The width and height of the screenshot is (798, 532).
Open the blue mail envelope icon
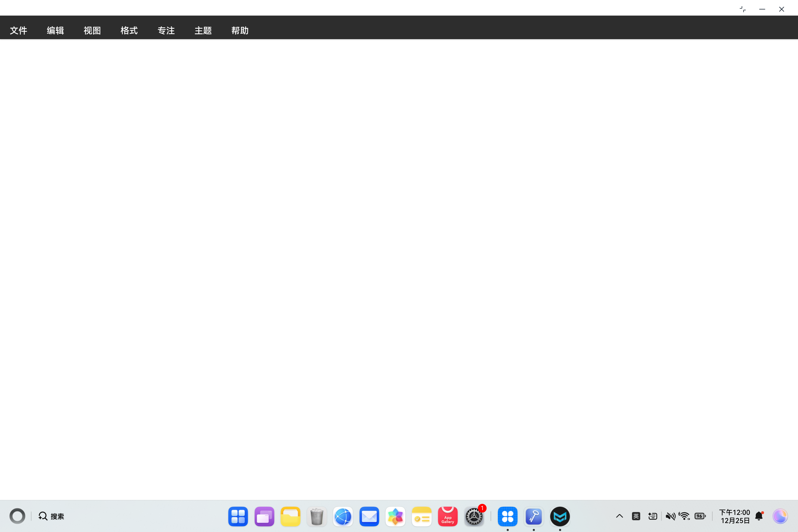click(369, 516)
